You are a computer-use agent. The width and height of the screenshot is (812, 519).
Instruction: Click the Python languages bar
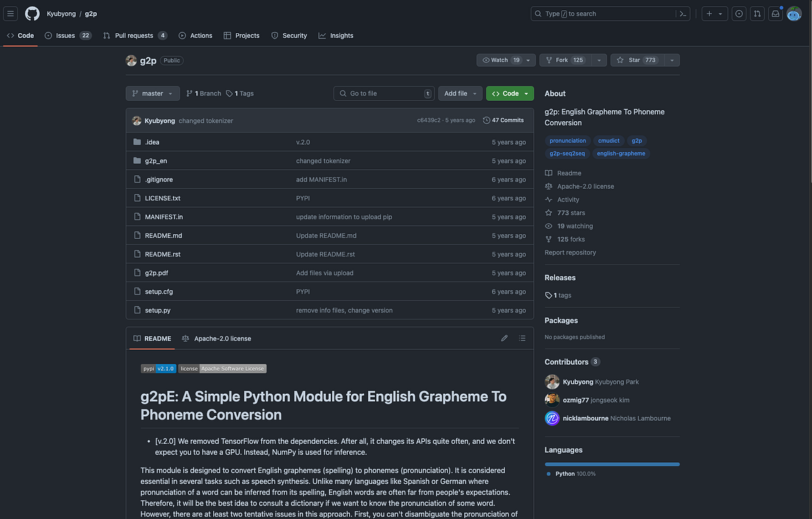(612, 464)
